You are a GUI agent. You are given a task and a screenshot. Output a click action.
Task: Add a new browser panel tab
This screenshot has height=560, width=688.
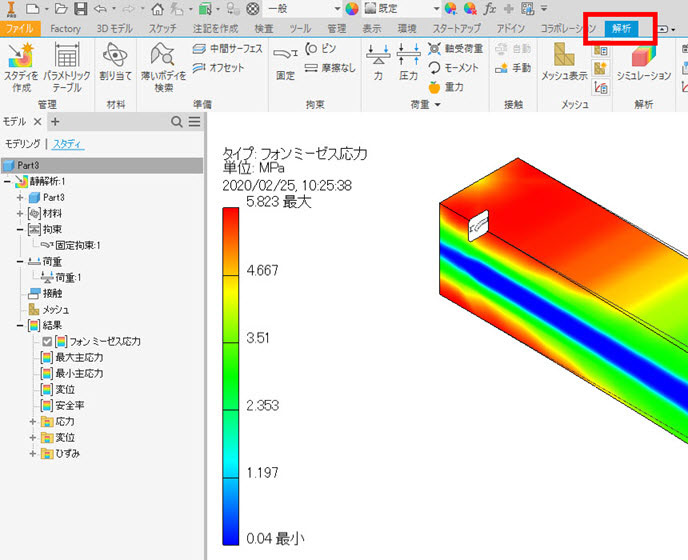[55, 122]
